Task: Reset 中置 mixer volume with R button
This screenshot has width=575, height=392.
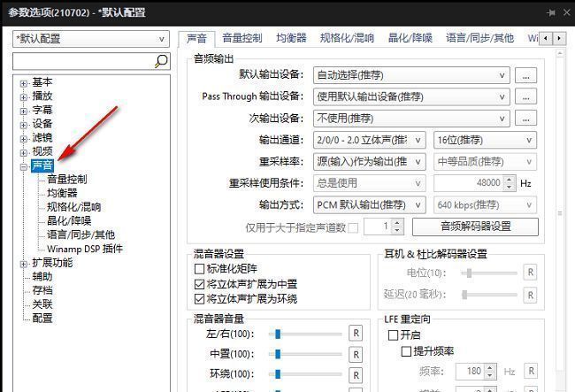Action: pyautogui.click(x=356, y=354)
